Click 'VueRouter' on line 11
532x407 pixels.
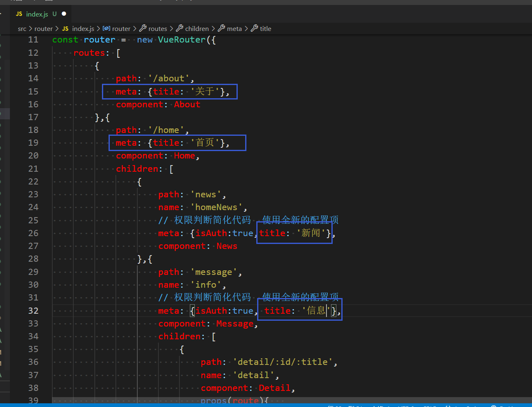pyautogui.click(x=182, y=40)
